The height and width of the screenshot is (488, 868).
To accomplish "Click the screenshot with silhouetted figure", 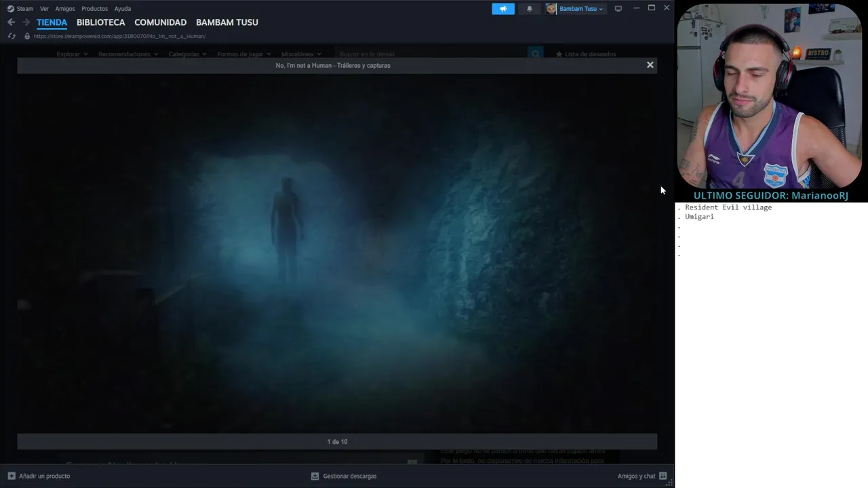I will point(337,252).
